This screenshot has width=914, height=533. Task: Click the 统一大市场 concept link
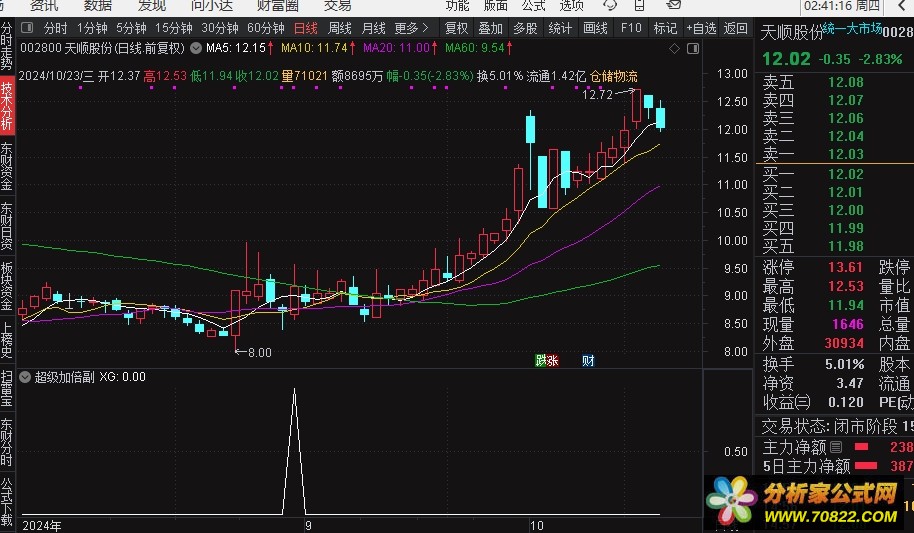point(852,29)
